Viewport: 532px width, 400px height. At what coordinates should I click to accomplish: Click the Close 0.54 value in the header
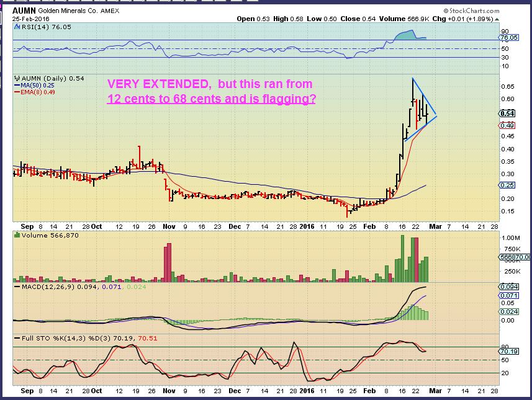358,19
